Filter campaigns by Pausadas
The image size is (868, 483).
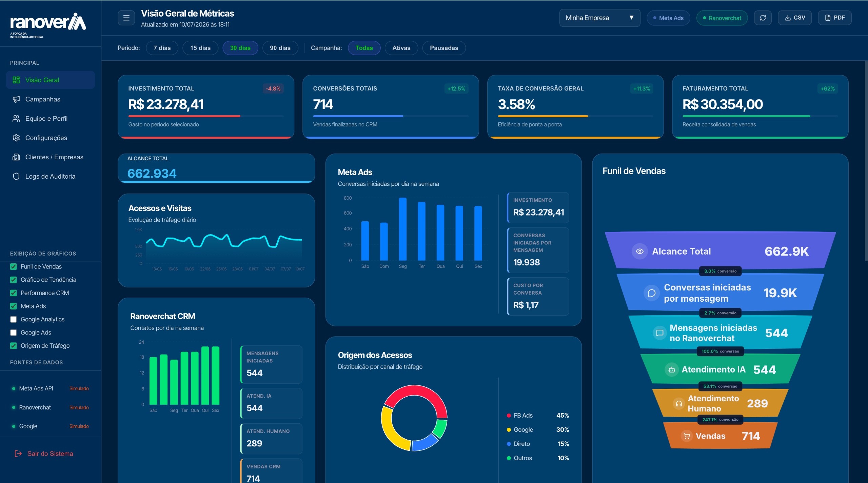coord(444,48)
